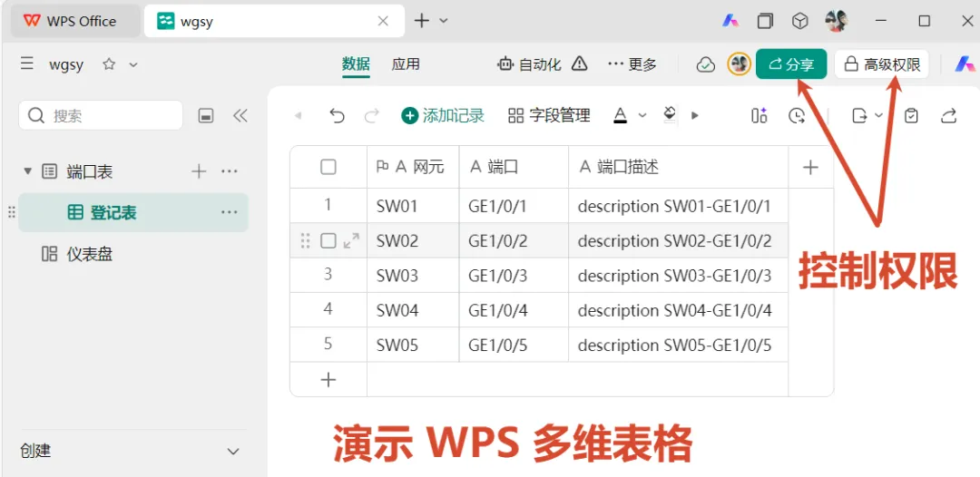Click the automation warning triangle icon

click(x=579, y=63)
